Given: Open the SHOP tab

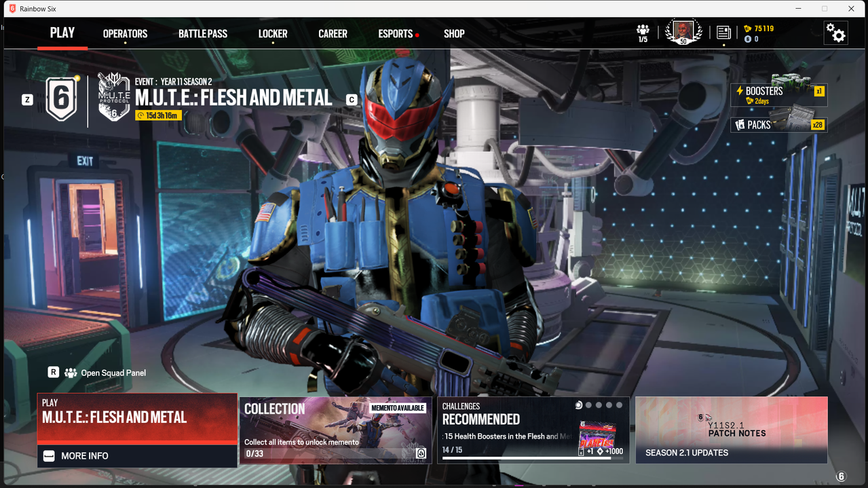Looking at the screenshot, I should click(x=454, y=33).
